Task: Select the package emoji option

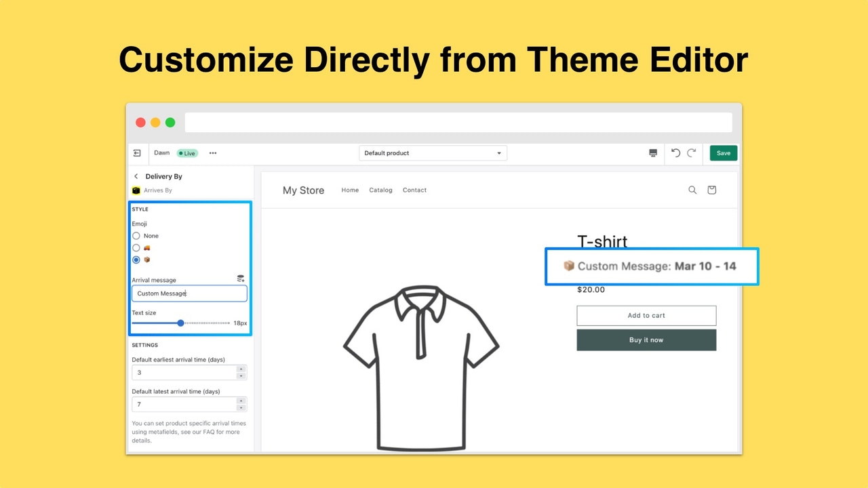Action: 136,260
